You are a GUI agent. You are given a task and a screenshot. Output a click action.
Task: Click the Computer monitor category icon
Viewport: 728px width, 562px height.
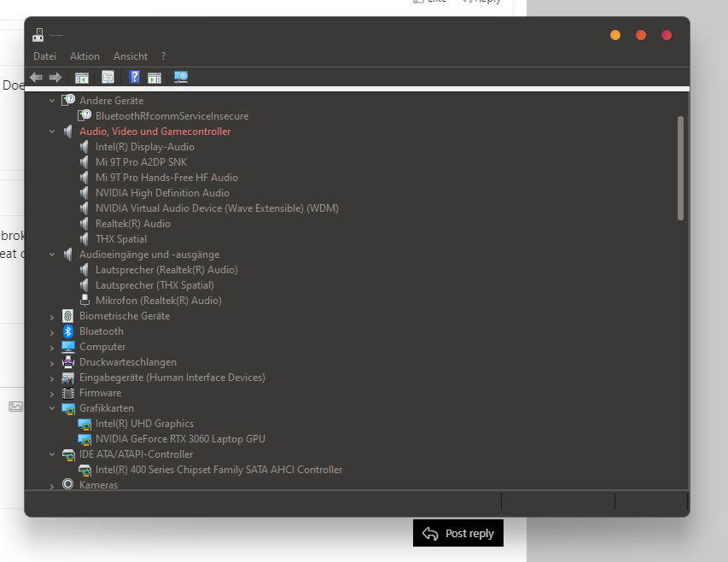(68, 347)
